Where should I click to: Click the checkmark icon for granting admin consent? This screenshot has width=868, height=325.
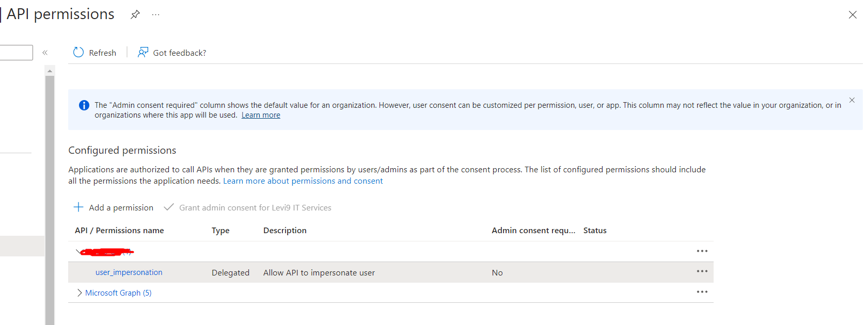(x=169, y=207)
